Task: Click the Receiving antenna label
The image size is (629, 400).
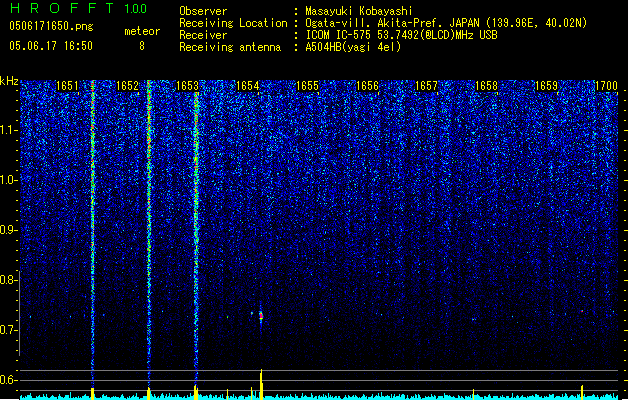Action: (230, 47)
